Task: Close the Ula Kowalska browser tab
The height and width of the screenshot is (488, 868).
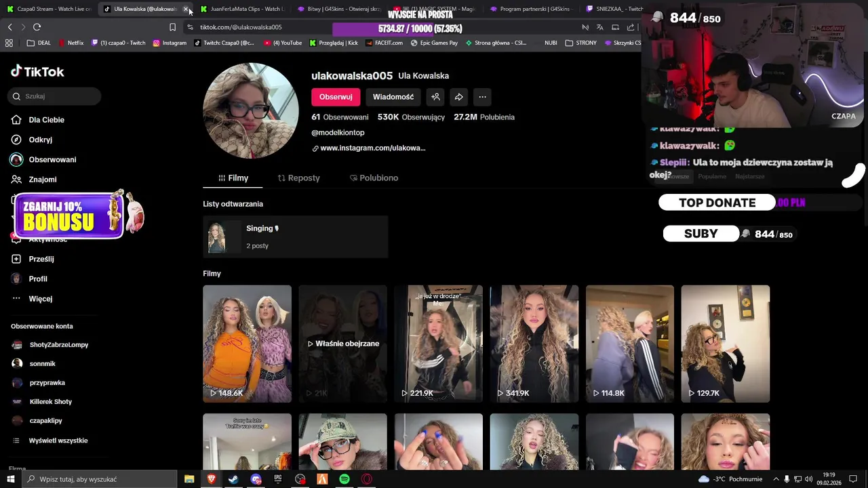Action: pyautogui.click(x=186, y=9)
